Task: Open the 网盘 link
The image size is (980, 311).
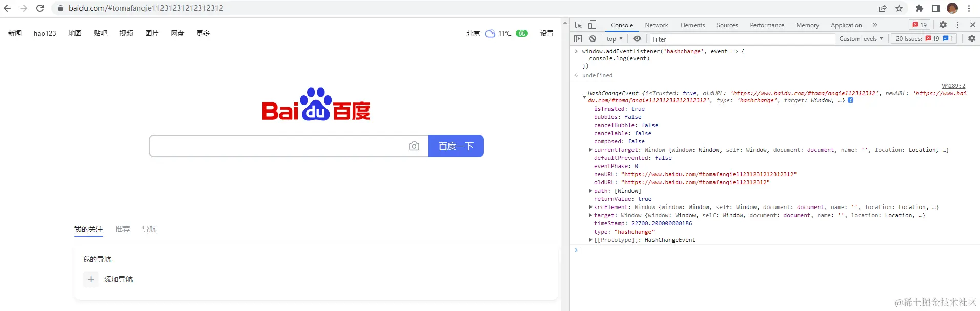Action: click(177, 33)
